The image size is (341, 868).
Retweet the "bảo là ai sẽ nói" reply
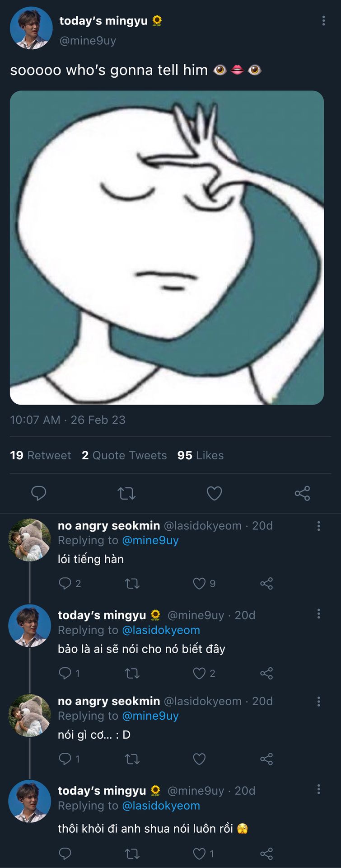pos(132,674)
